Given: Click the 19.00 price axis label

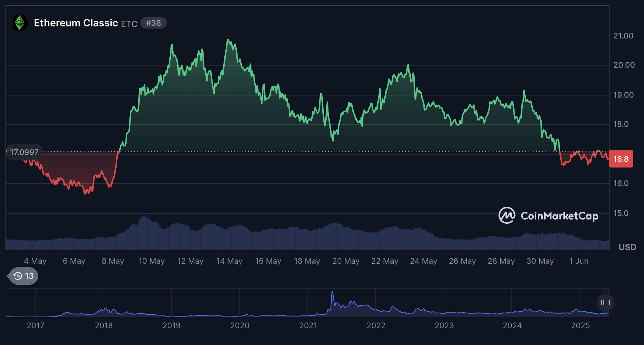Looking at the screenshot, I should (x=623, y=95).
